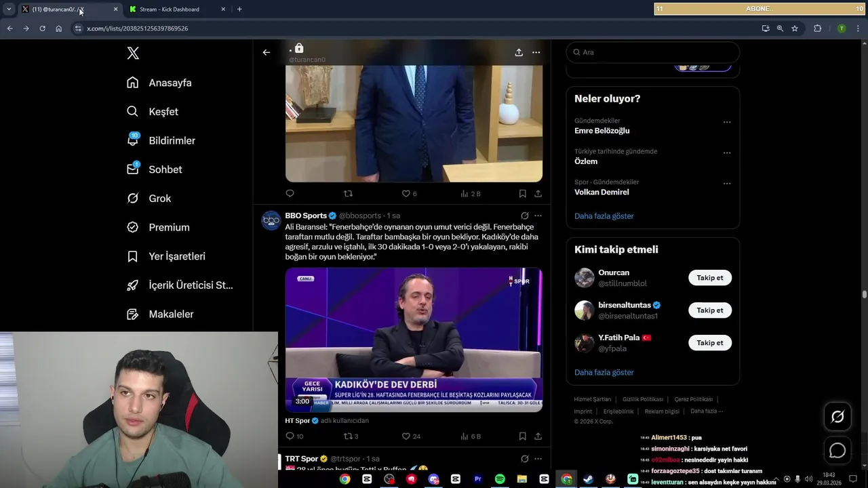Open list header more options menu
The width and height of the screenshot is (868, 488).
pos(536,52)
